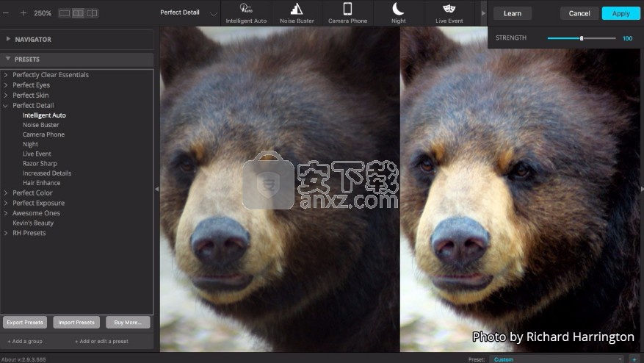Image resolution: width=644 pixels, height=363 pixels.
Task: Select Night in preset list
Action: pyautogui.click(x=30, y=144)
